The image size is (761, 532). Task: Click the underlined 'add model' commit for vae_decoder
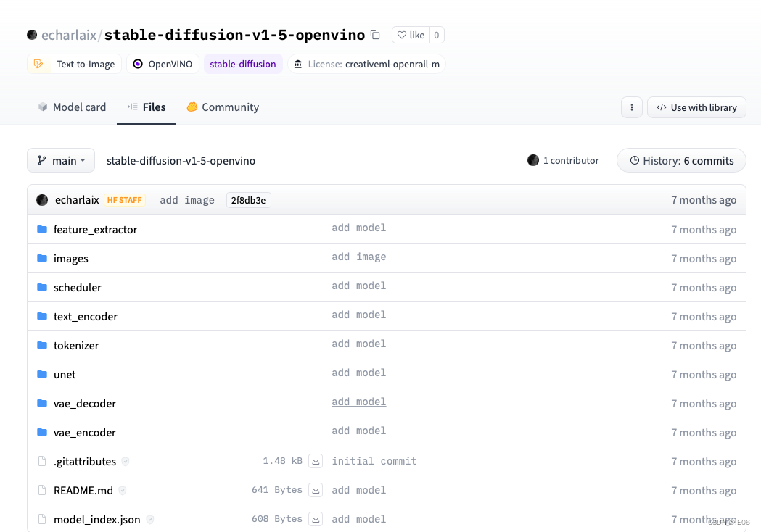click(358, 402)
